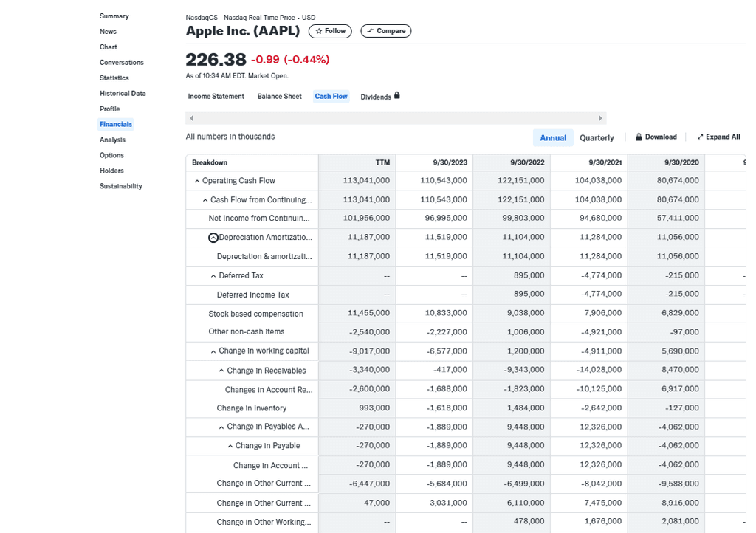Collapse the Deferred Tax row
The width and height of the screenshot is (756, 533).
[213, 276]
